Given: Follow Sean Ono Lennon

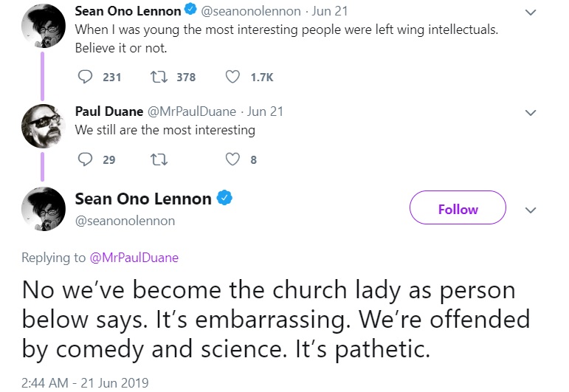Looking at the screenshot, I should click(x=458, y=210).
